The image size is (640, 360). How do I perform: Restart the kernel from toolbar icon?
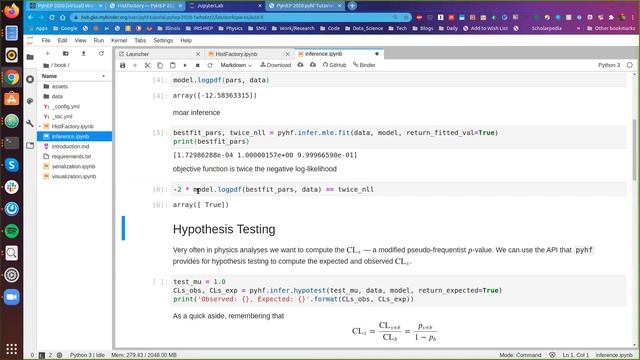point(210,65)
